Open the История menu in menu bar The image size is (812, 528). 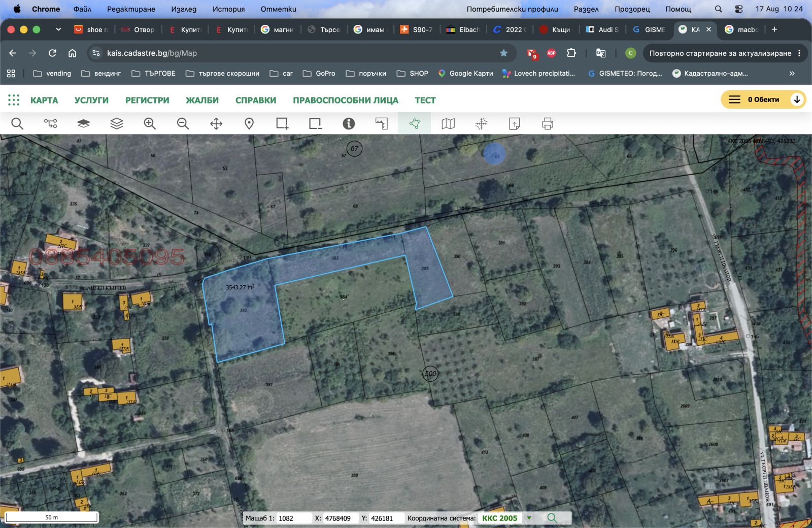(228, 9)
